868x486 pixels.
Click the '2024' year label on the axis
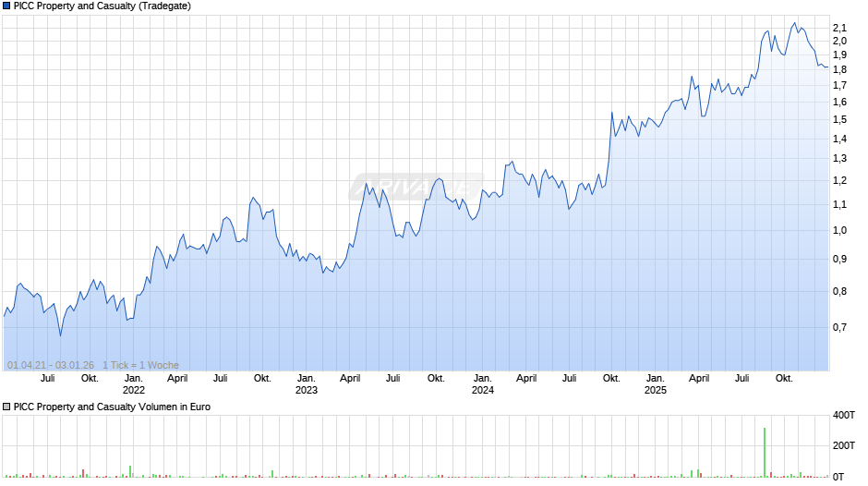pos(483,390)
